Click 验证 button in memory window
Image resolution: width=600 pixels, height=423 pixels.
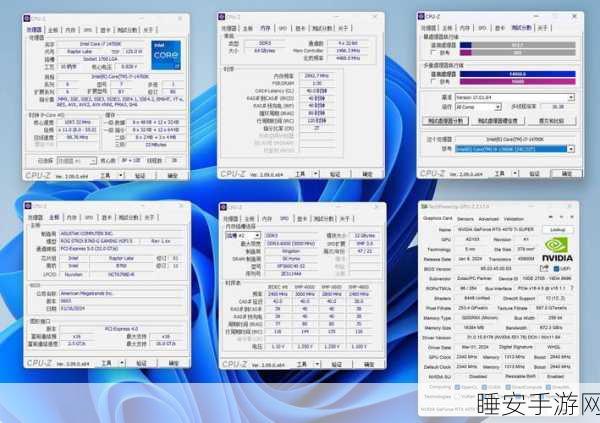click(x=335, y=174)
